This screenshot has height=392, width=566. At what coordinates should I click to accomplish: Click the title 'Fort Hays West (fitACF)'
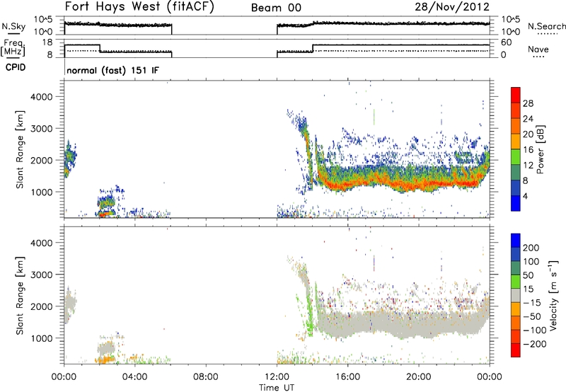[x=139, y=7]
